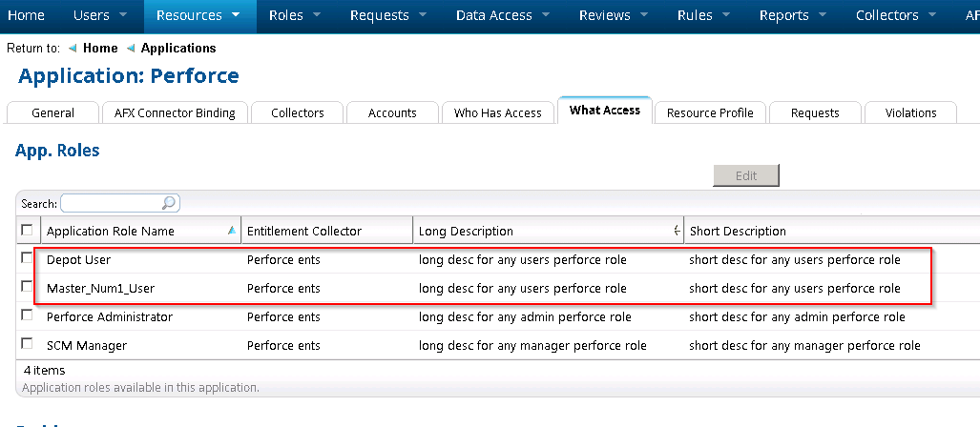The image size is (980, 427).
Task: Follow the Applications breadcrumb link
Action: pos(178,48)
